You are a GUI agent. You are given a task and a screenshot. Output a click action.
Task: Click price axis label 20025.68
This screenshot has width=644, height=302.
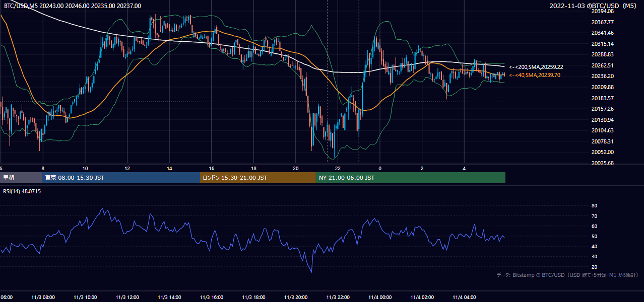click(602, 163)
